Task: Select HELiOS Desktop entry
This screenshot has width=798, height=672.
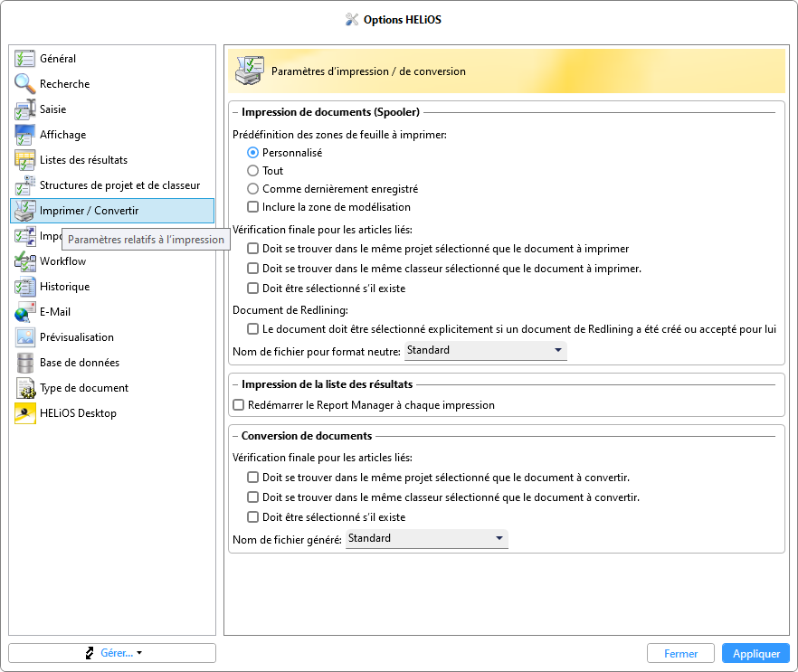Action: 112,413
